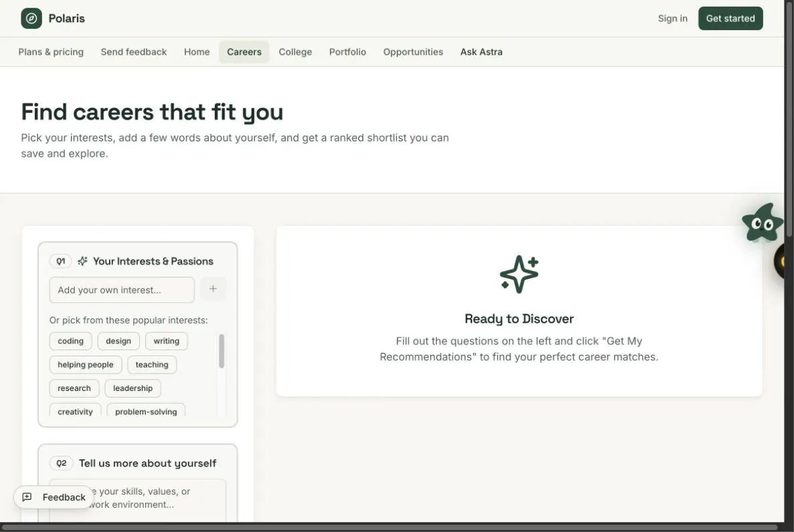The height and width of the screenshot is (532, 794).
Task: Click the Q2 badge label
Action: [62, 463]
